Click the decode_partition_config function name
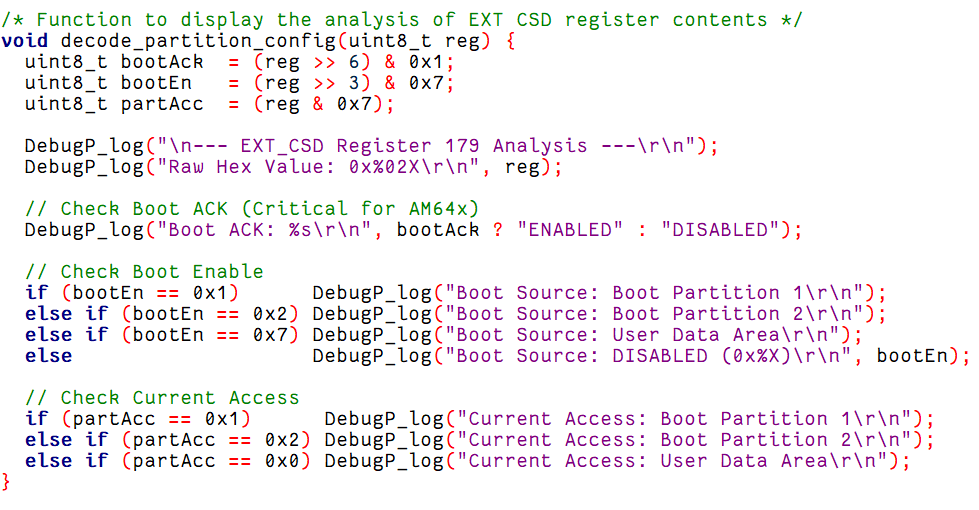The height and width of the screenshot is (510, 979). coord(198,42)
